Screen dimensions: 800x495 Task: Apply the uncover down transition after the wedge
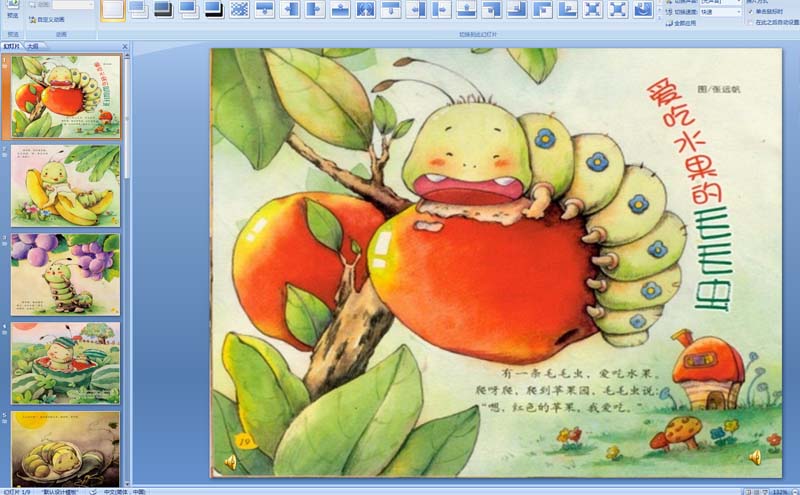point(391,10)
